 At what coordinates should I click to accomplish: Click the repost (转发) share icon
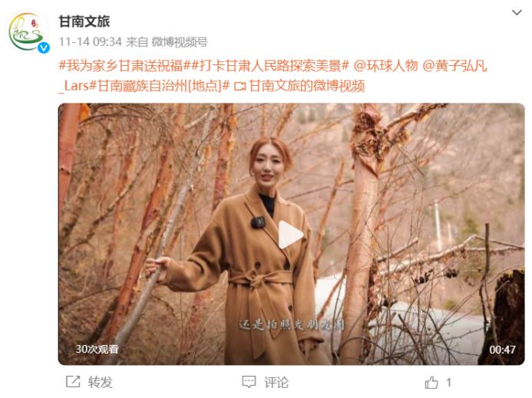pyautogui.click(x=73, y=382)
